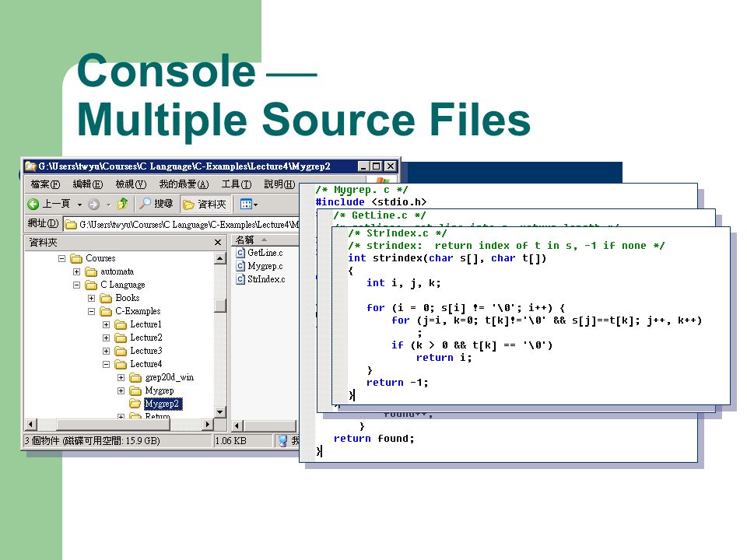Select the Lecture1 folder icon
The width and height of the screenshot is (747, 560).
pyautogui.click(x=121, y=325)
